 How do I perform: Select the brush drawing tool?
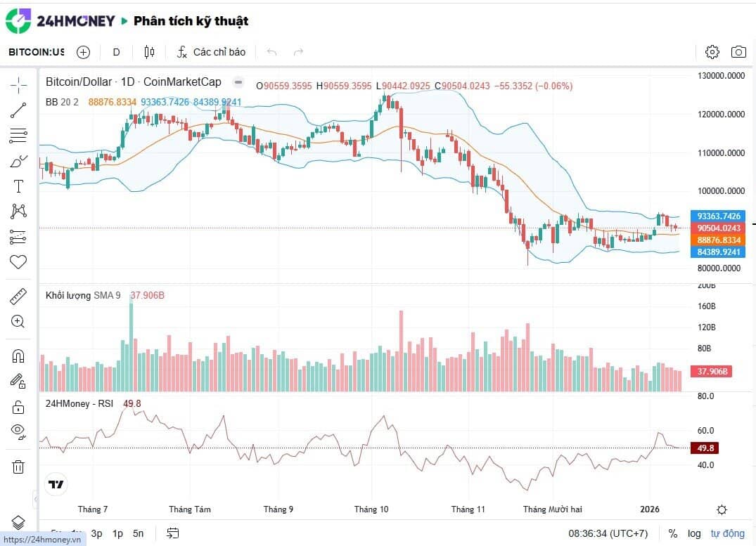click(x=18, y=162)
